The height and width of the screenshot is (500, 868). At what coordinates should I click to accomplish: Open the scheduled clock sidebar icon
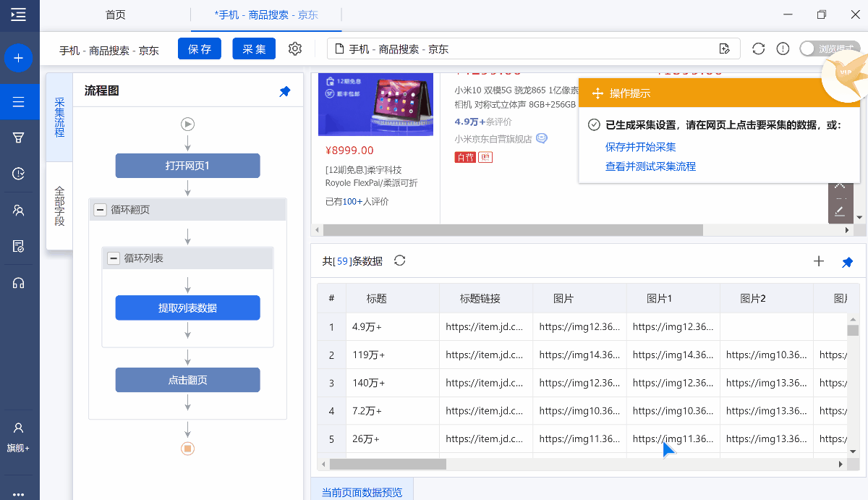[19, 174]
